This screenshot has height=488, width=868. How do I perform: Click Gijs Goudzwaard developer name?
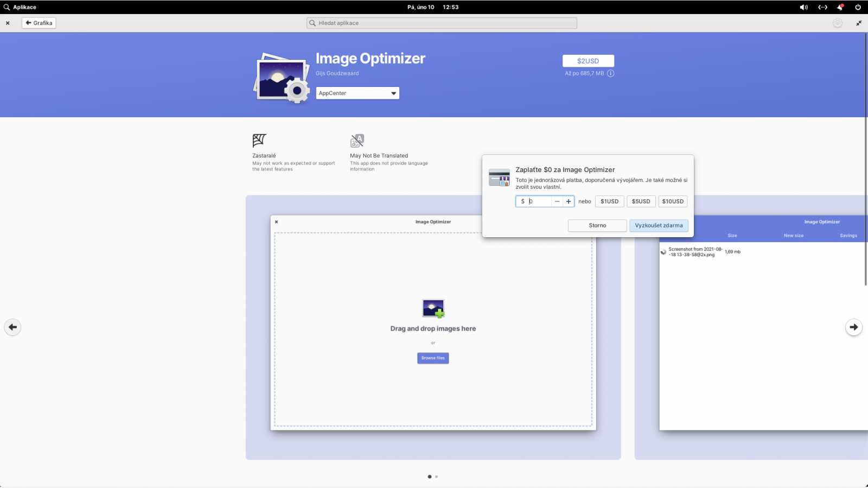pyautogui.click(x=337, y=73)
